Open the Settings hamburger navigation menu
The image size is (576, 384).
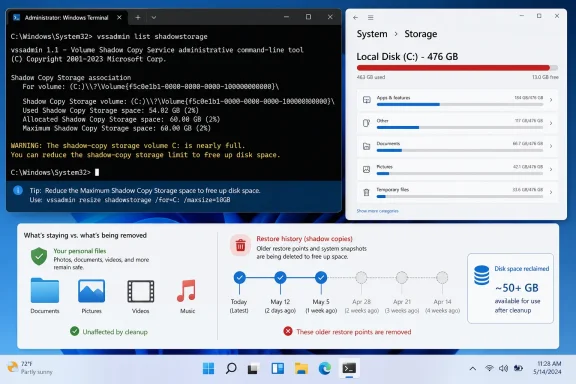(371, 17)
